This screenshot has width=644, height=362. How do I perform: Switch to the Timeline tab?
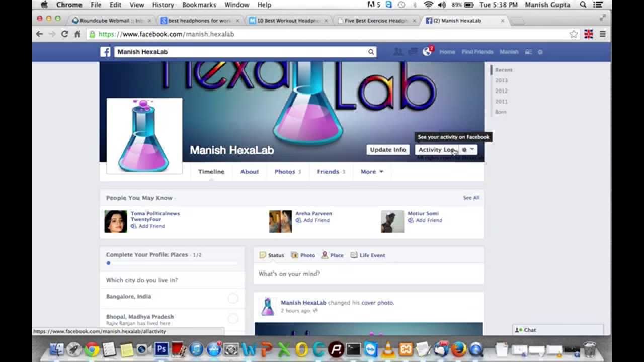pos(211,171)
